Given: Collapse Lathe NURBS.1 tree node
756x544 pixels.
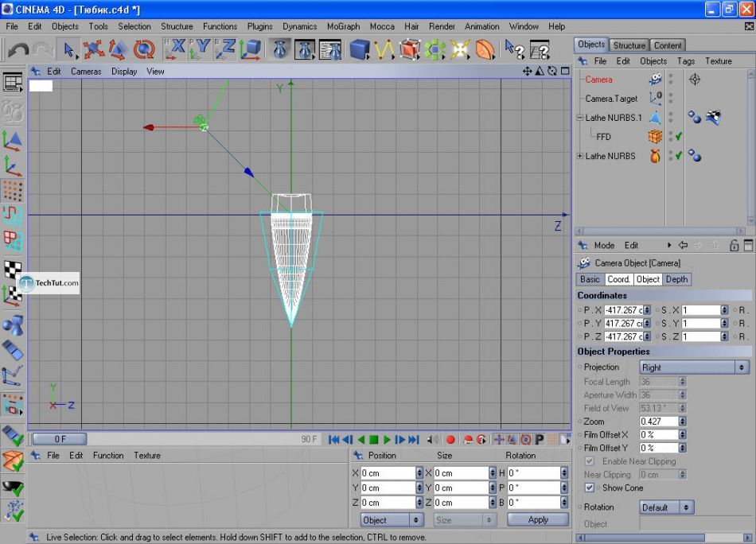Looking at the screenshot, I should tap(580, 118).
